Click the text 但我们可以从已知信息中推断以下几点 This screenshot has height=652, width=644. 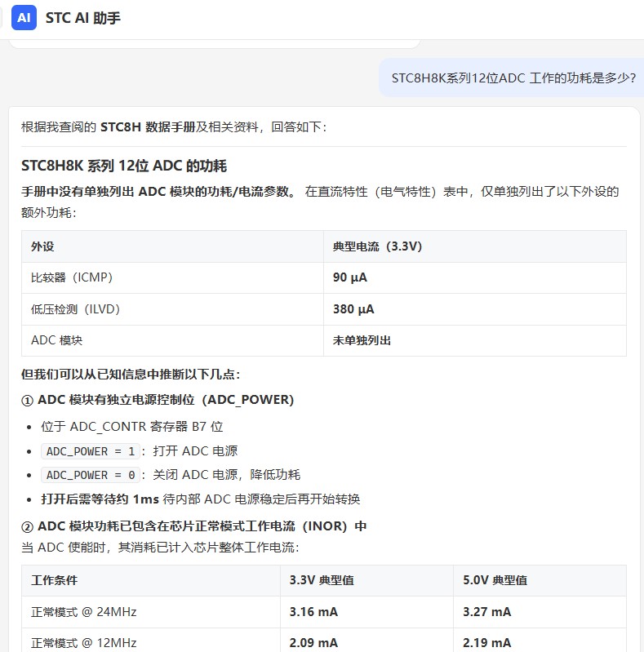pos(131,375)
